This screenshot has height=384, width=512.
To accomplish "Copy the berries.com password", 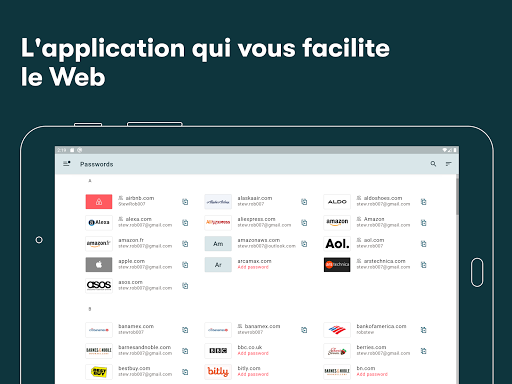I will click(x=423, y=351).
